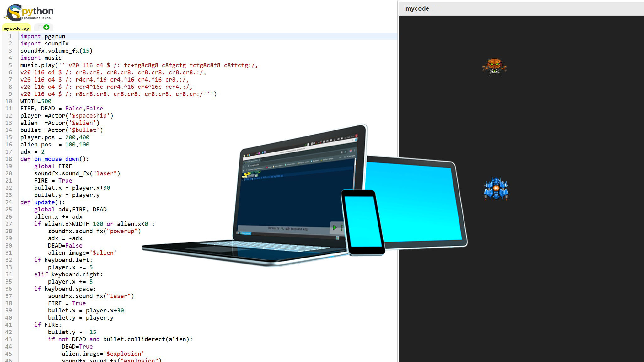Click the 'def update():' line
The width and height of the screenshot is (644, 362).
pos(42,202)
